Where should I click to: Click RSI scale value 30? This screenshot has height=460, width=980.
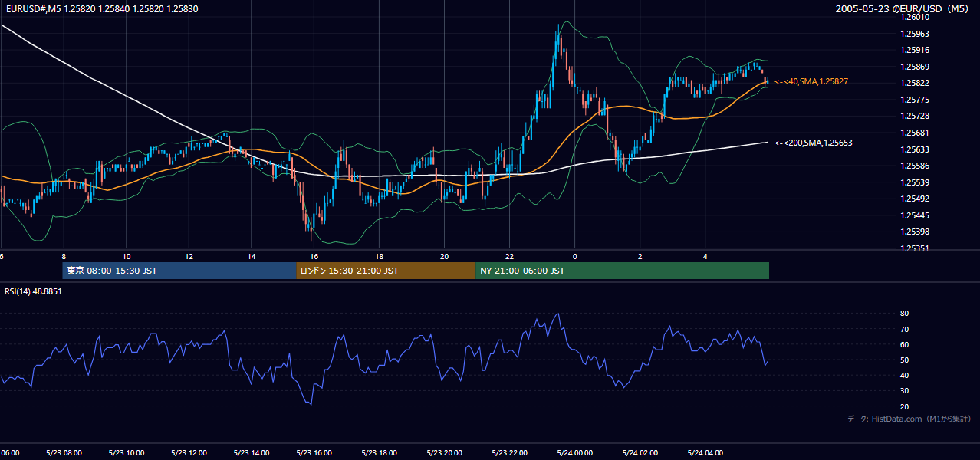904,390
